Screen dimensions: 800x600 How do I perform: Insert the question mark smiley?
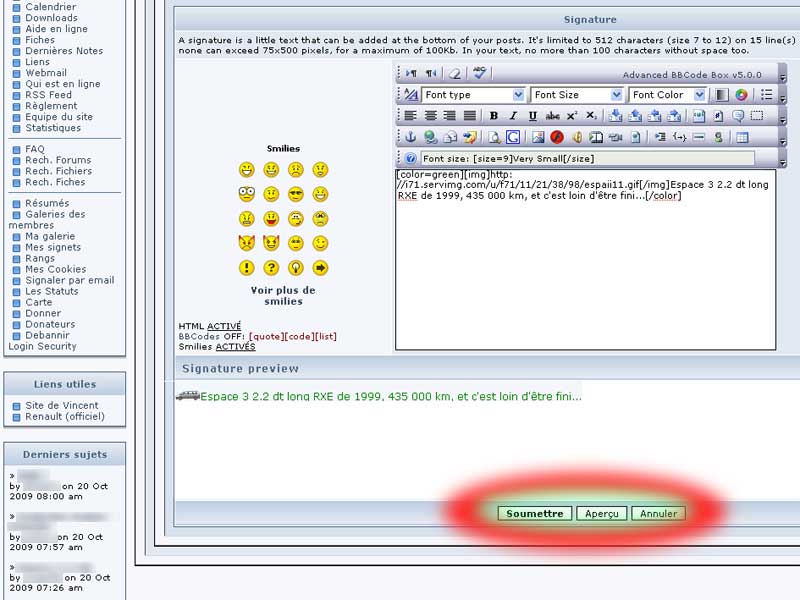click(271, 268)
